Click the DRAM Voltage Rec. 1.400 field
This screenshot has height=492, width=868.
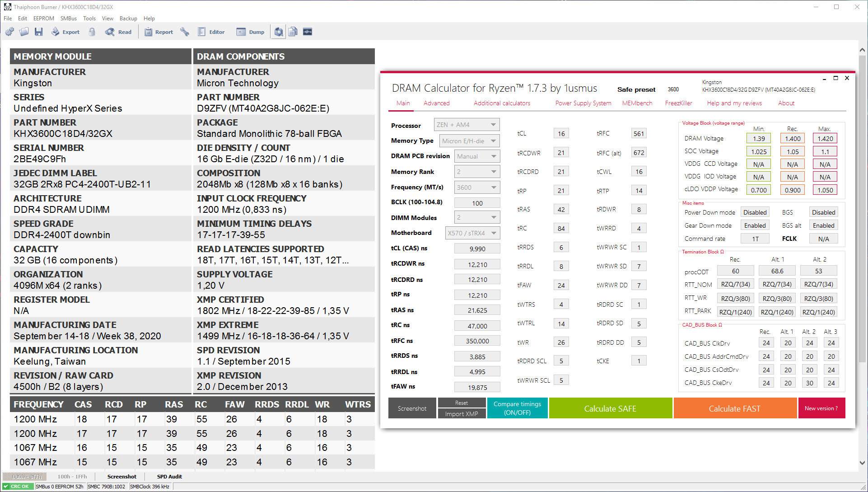click(x=793, y=139)
